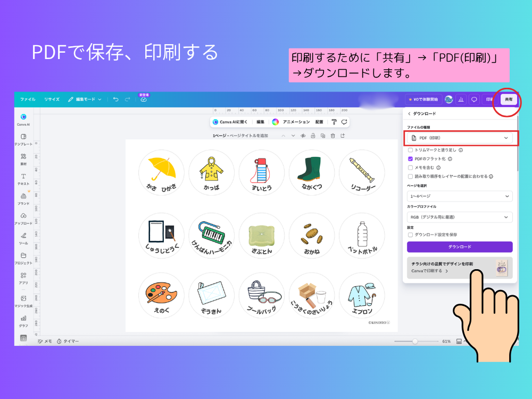Open the アプリ panel
Screen dimensions: 532x399
[x=23, y=278]
